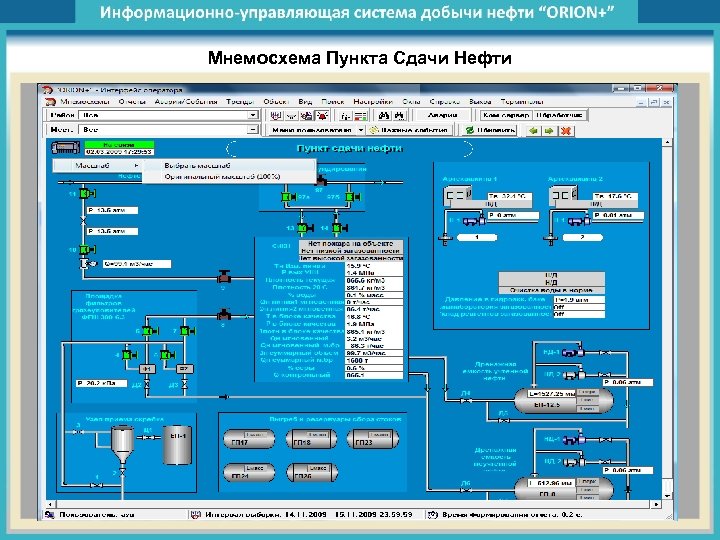
Task: Select green valve 11 on the inlet line
Action: pyautogui.click(x=85, y=194)
